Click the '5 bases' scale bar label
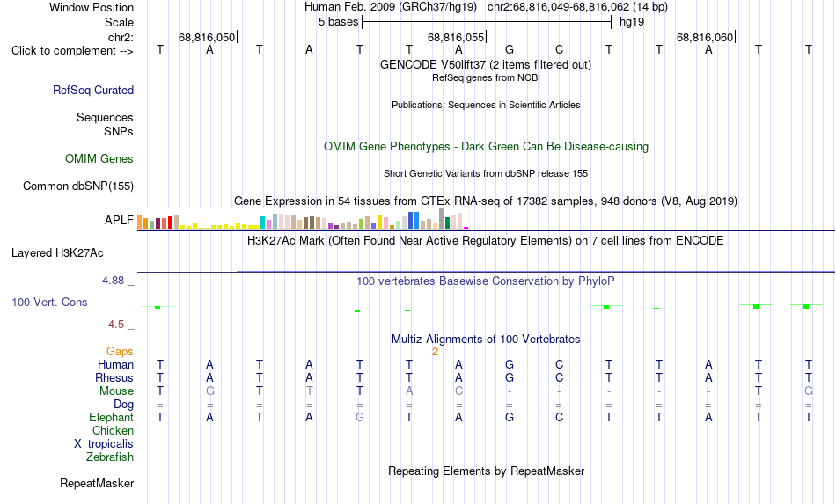The width and height of the screenshot is (836, 504). coord(338,22)
